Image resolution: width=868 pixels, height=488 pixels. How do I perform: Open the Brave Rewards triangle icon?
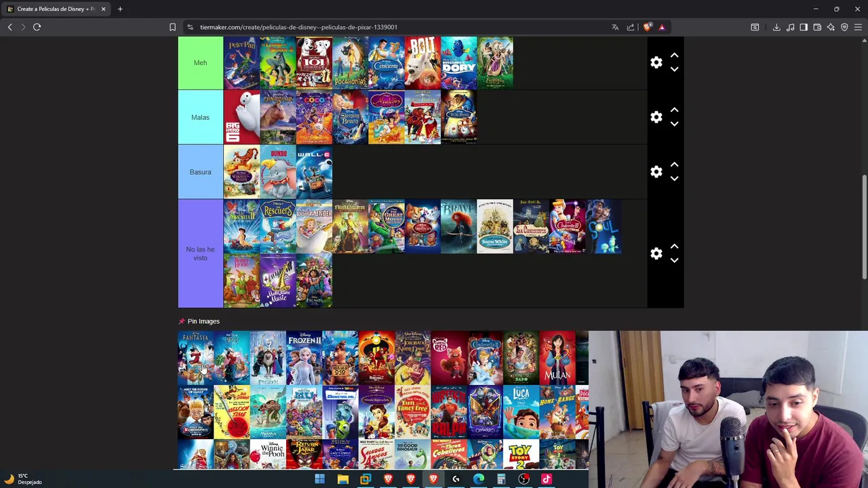pyautogui.click(x=662, y=27)
